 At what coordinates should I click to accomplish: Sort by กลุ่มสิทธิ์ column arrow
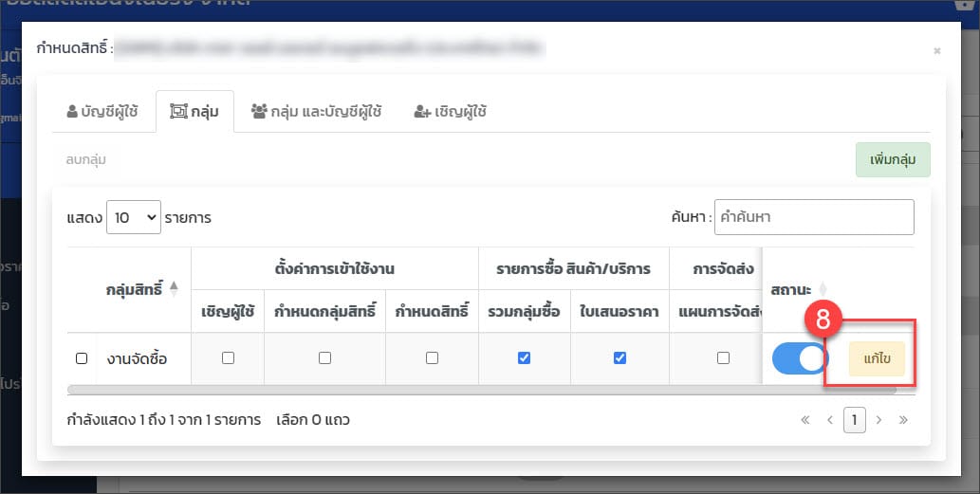(174, 288)
